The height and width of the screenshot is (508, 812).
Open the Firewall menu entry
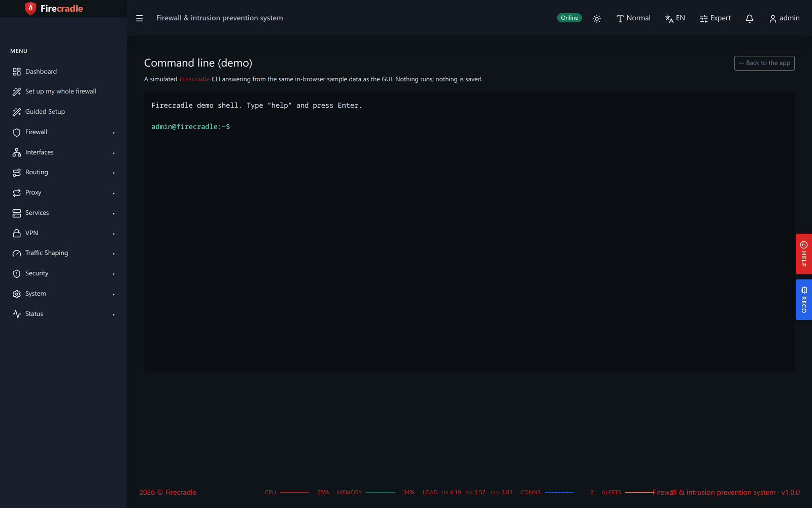click(63, 132)
